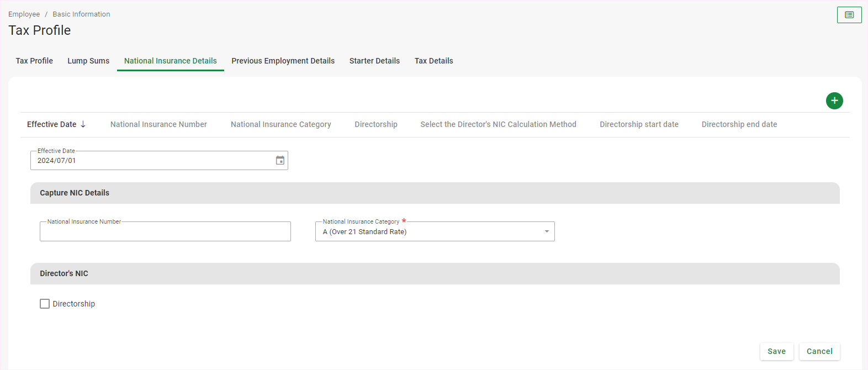Click the Effective Date sort arrow icon

(x=83, y=124)
